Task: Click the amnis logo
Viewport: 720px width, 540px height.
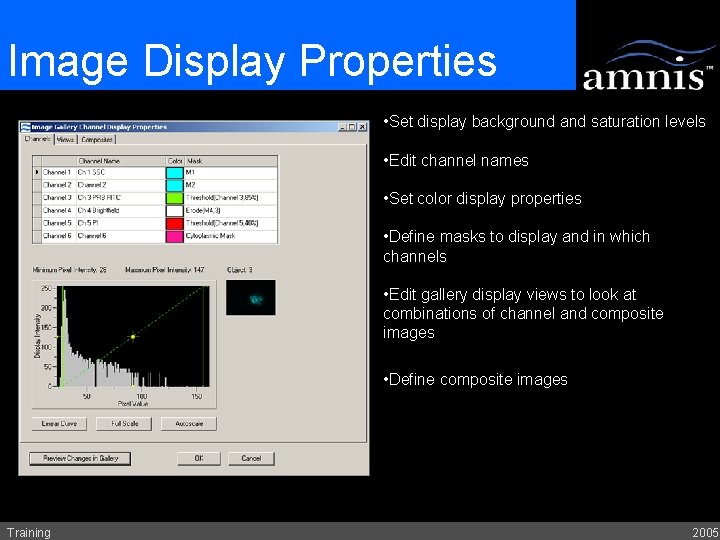Action: (648, 65)
